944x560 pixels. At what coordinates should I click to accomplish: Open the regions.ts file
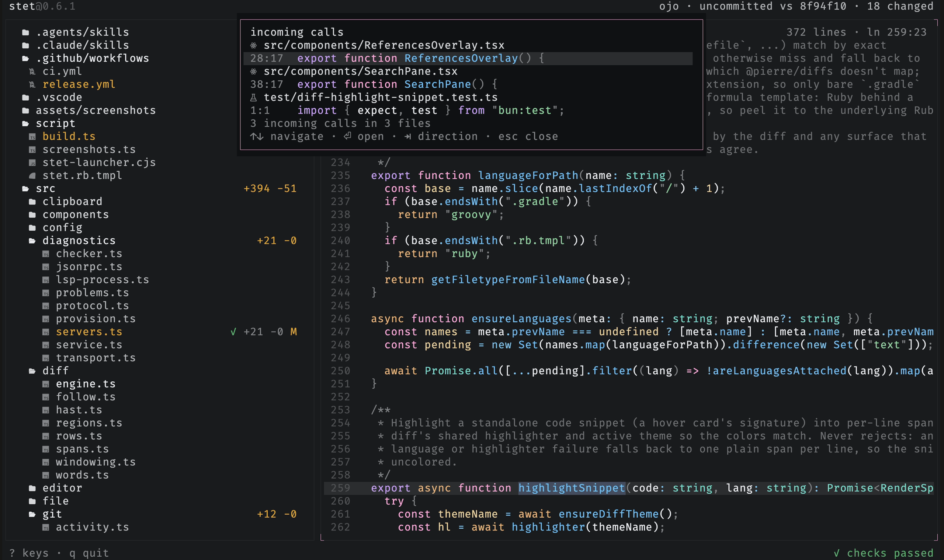pyautogui.click(x=89, y=423)
